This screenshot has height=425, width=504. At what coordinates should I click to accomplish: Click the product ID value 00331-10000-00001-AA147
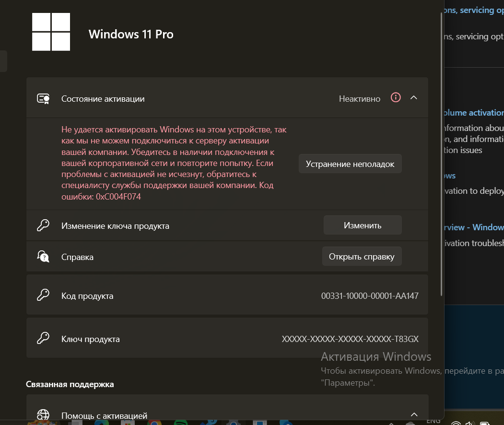point(370,296)
